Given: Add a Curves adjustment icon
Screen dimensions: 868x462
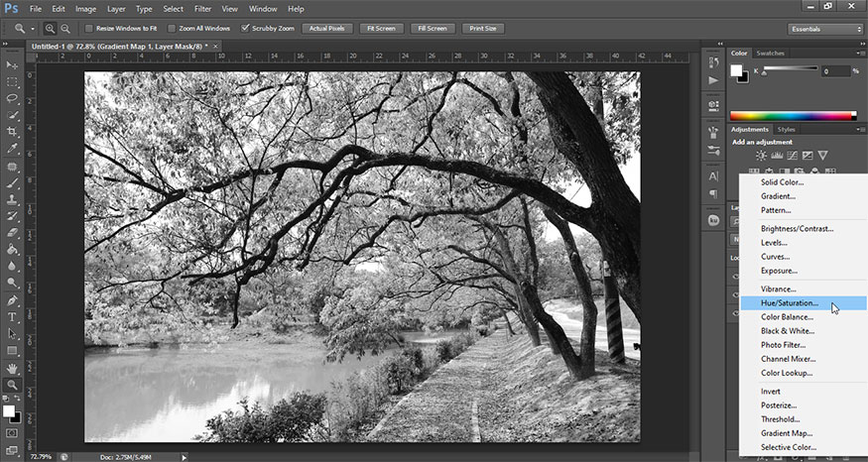Looking at the screenshot, I should tap(793, 156).
